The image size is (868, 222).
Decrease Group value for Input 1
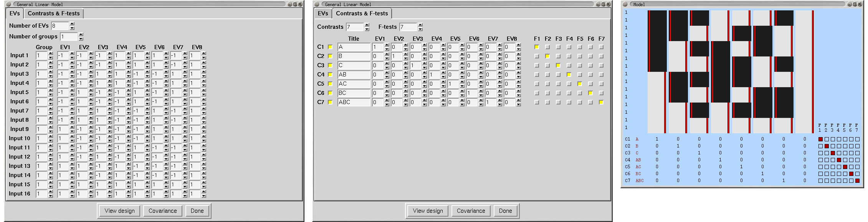coord(51,58)
